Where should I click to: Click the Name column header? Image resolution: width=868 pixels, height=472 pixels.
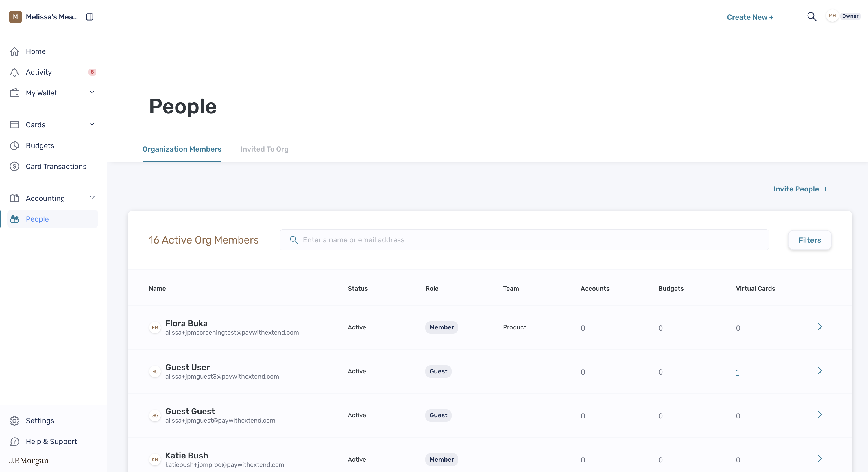[x=157, y=289]
